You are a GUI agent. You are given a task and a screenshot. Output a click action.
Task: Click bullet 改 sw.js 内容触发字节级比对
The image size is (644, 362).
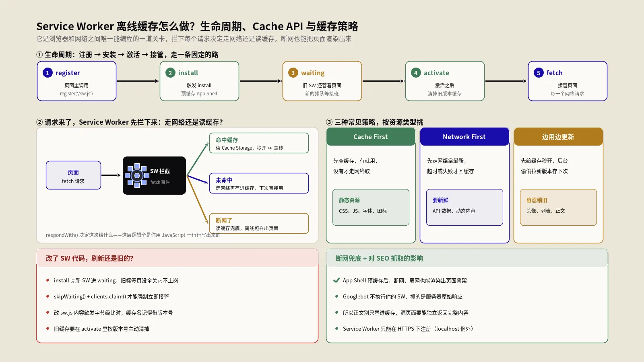(x=114, y=313)
